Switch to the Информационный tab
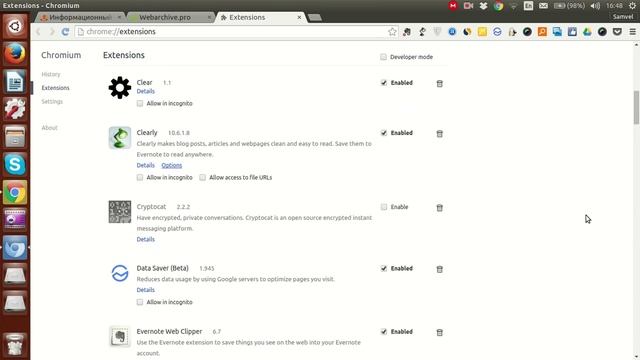 click(80, 17)
